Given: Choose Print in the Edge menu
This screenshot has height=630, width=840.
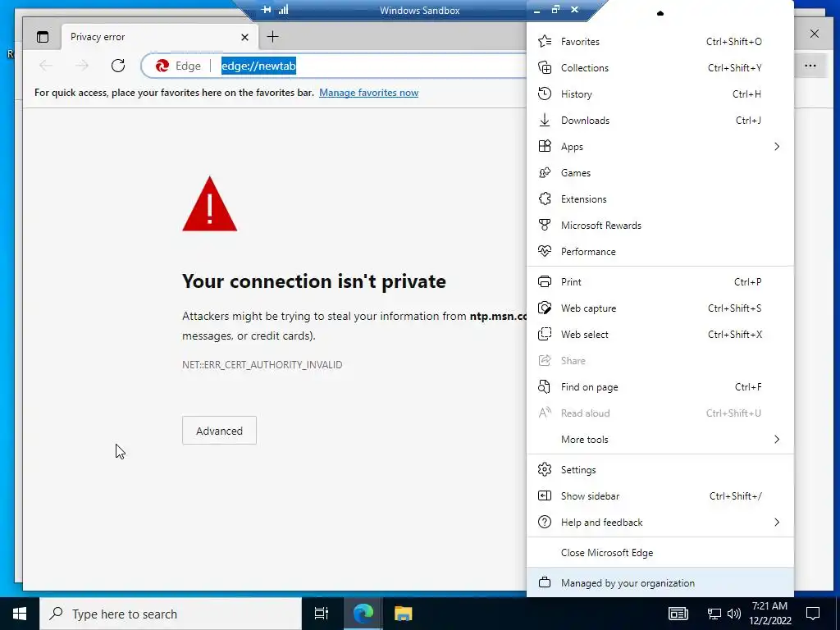Looking at the screenshot, I should [x=660, y=282].
